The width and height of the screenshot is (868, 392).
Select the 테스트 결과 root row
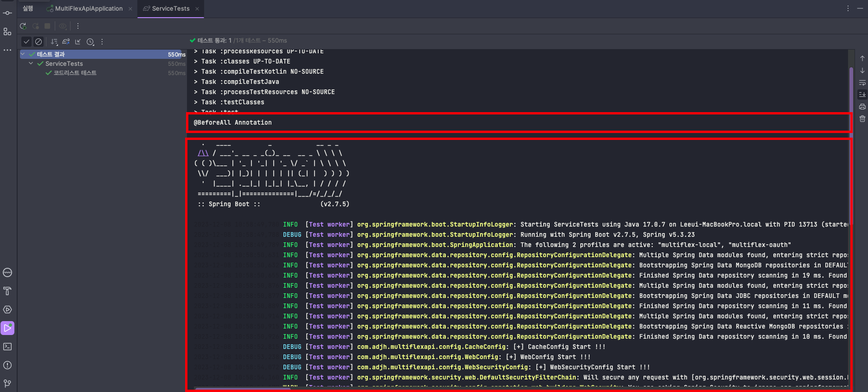[103, 54]
